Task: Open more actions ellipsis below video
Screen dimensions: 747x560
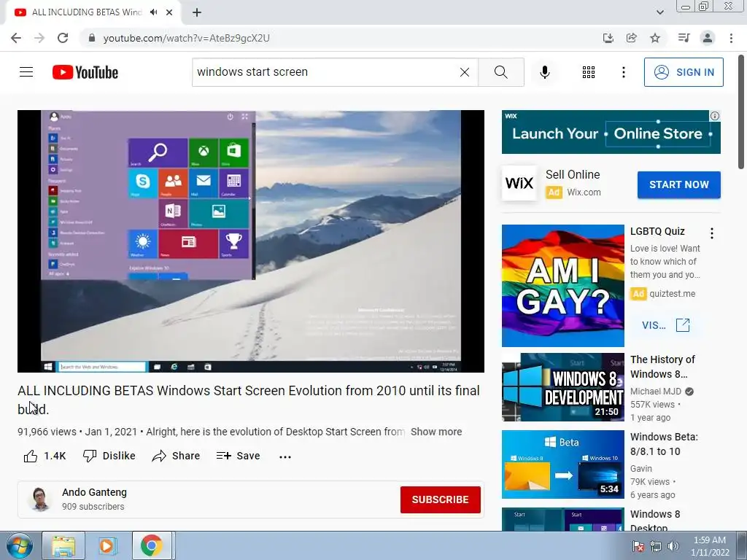Action: click(285, 456)
